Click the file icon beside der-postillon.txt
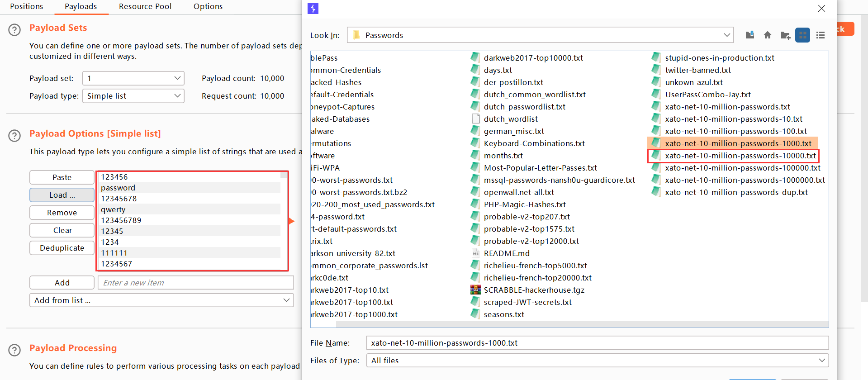The height and width of the screenshot is (380, 868). (x=475, y=82)
